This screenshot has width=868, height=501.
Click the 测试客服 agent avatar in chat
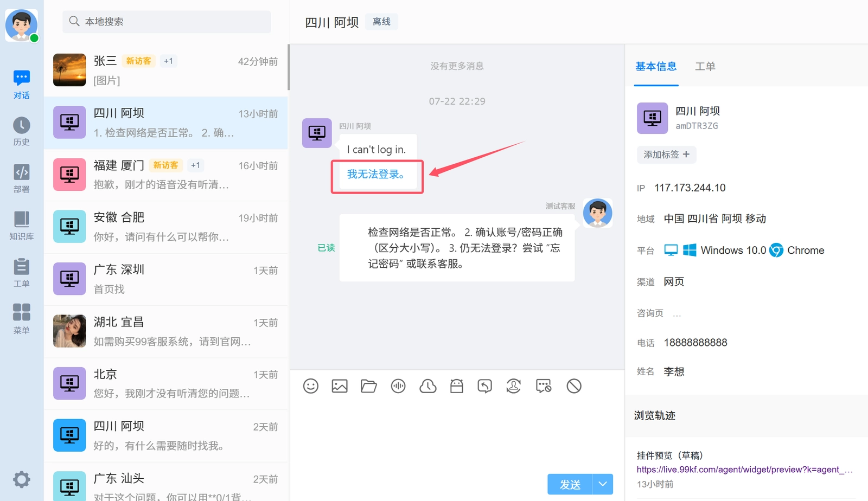tap(597, 213)
